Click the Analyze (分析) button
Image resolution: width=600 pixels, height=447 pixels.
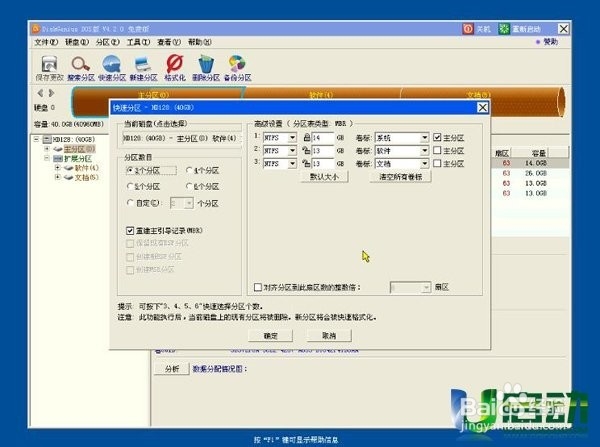pos(172,369)
